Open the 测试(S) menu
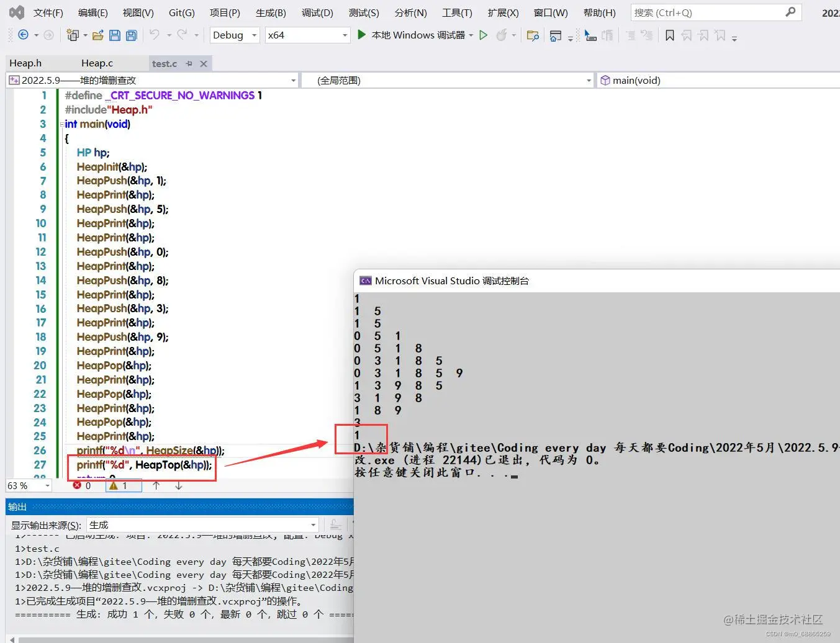This screenshot has height=643, width=840. pos(364,12)
